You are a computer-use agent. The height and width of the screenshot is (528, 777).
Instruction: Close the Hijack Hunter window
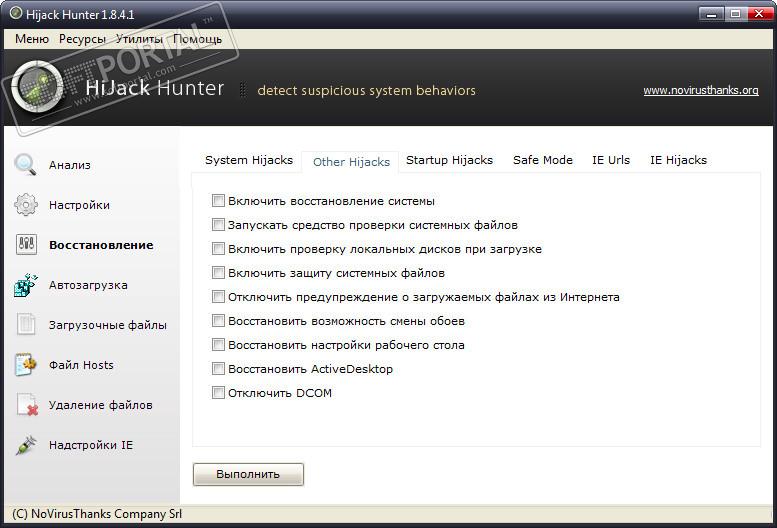pos(760,14)
